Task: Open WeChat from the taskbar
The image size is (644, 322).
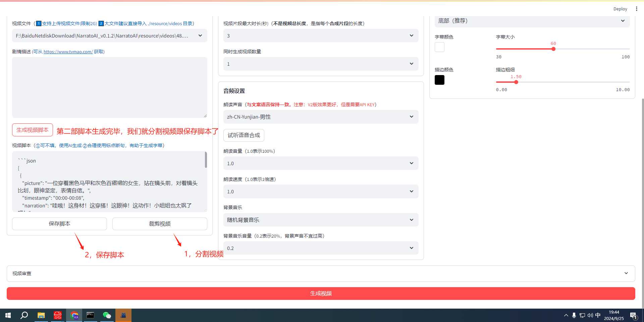Action: [x=107, y=315]
